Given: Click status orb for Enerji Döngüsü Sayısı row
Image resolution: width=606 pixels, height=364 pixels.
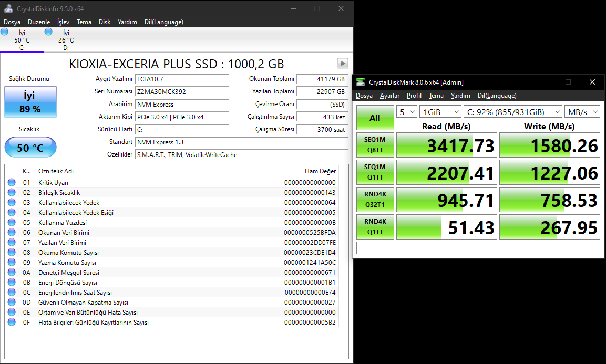Looking at the screenshot, I should click(x=12, y=282).
